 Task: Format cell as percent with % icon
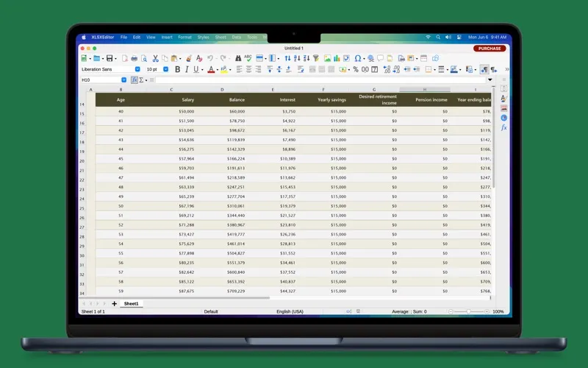pyautogui.click(x=356, y=69)
